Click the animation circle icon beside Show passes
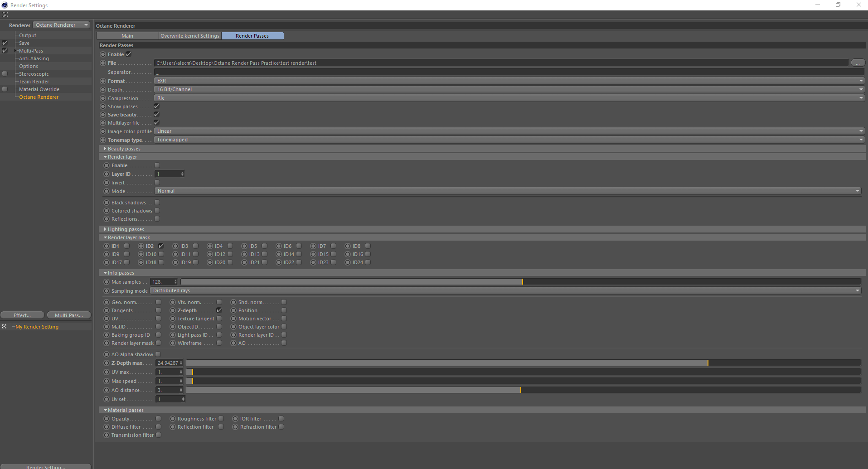Image resolution: width=868 pixels, height=469 pixels. 103,106
